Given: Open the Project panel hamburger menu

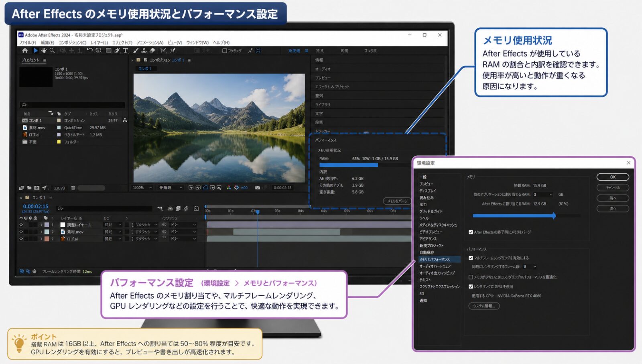Looking at the screenshot, I should [x=45, y=60].
